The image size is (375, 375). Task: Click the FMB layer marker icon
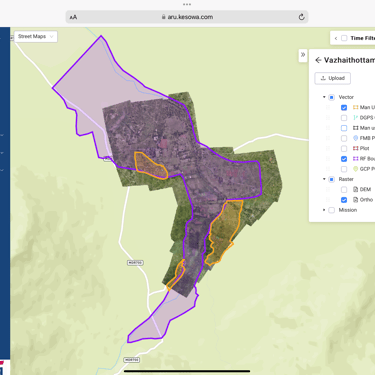356,138
